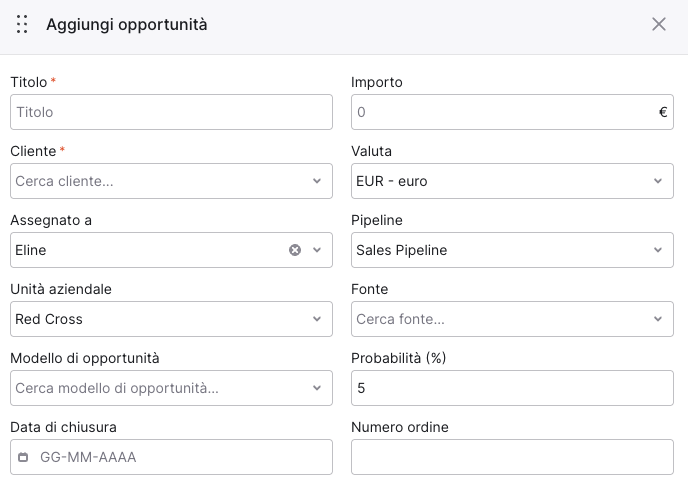
Task: Open the Assegnato a dropdown arrow
Action: 317,250
